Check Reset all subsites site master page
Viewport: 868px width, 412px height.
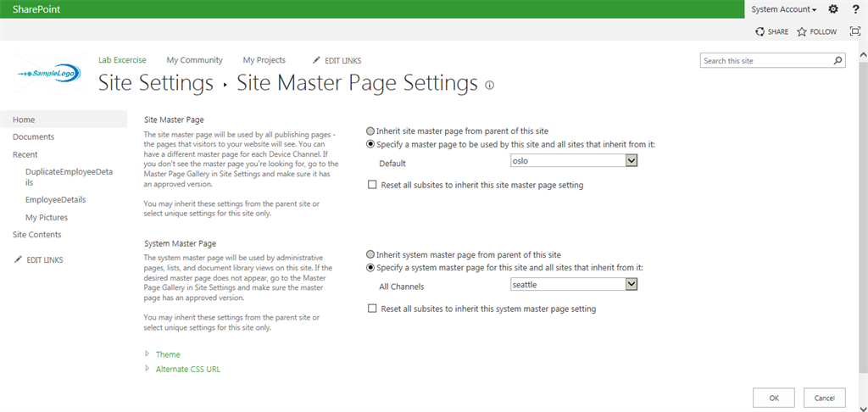tap(372, 185)
